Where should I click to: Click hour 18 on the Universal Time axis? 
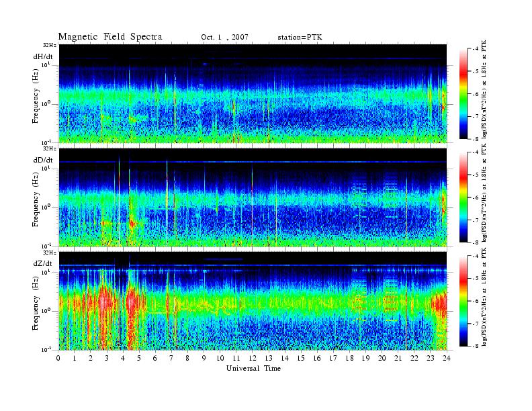click(350, 358)
